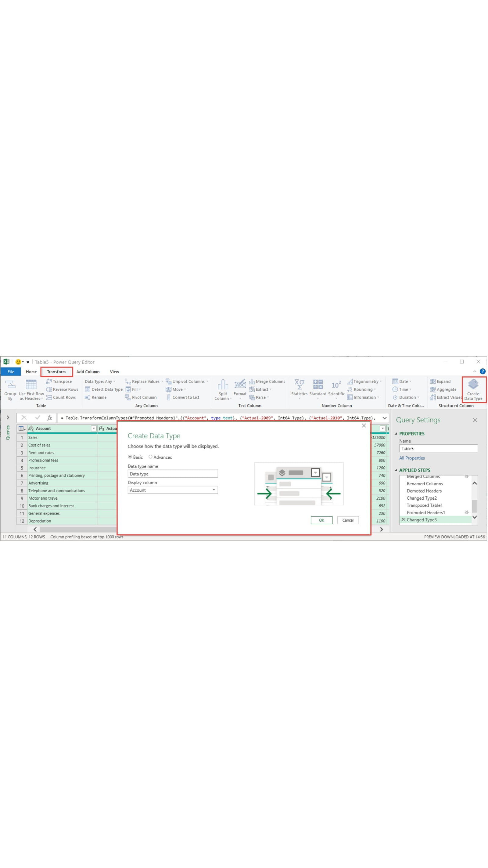Click the Transpose table icon
This screenshot has width=488, height=868.
coord(49,382)
